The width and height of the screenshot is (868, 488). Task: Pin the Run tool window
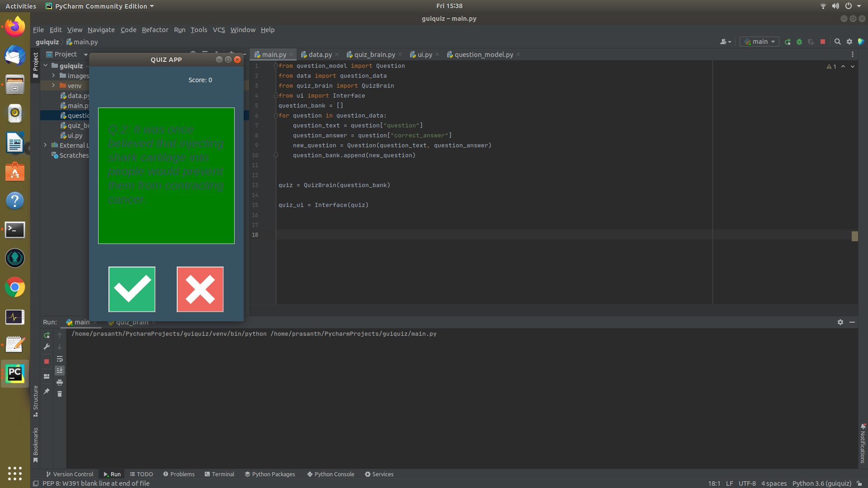(47, 391)
